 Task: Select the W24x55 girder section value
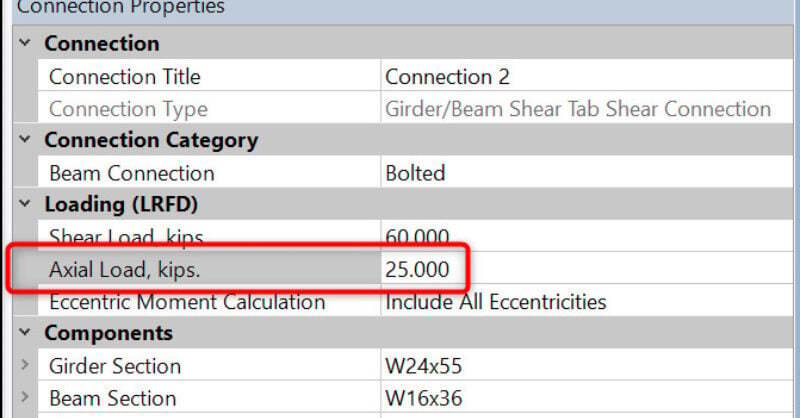pyautogui.click(x=423, y=366)
